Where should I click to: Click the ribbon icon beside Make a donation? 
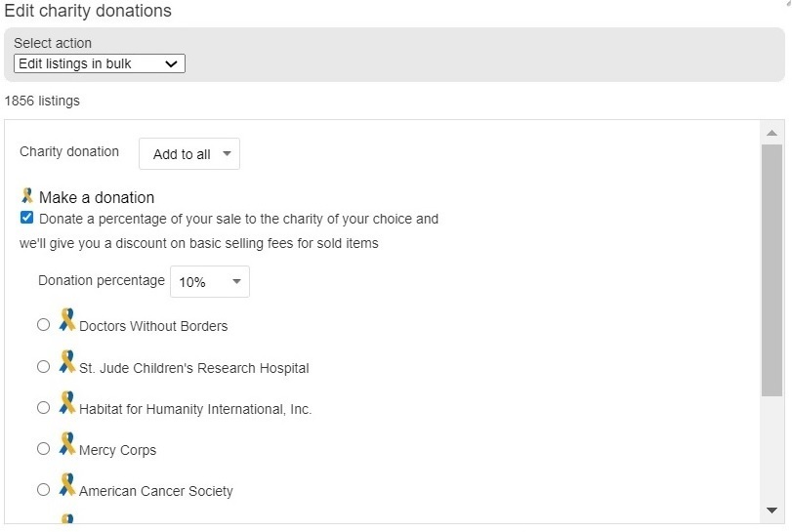click(27, 195)
